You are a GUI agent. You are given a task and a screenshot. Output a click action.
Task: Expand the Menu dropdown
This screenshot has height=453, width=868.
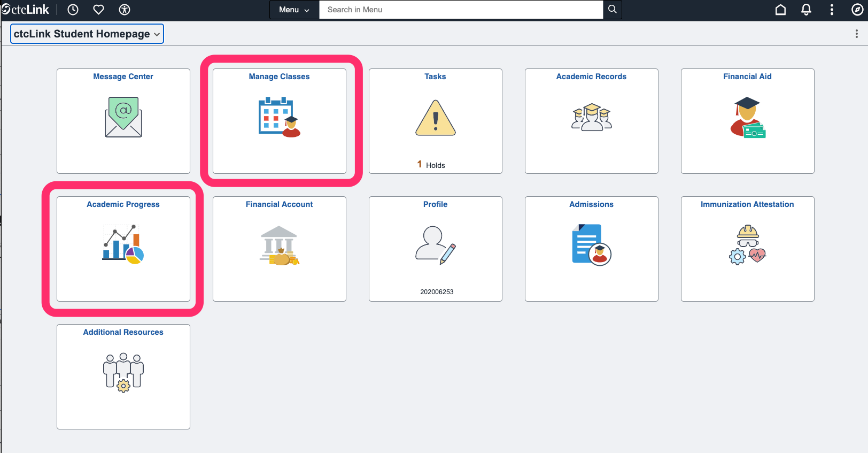click(x=294, y=10)
